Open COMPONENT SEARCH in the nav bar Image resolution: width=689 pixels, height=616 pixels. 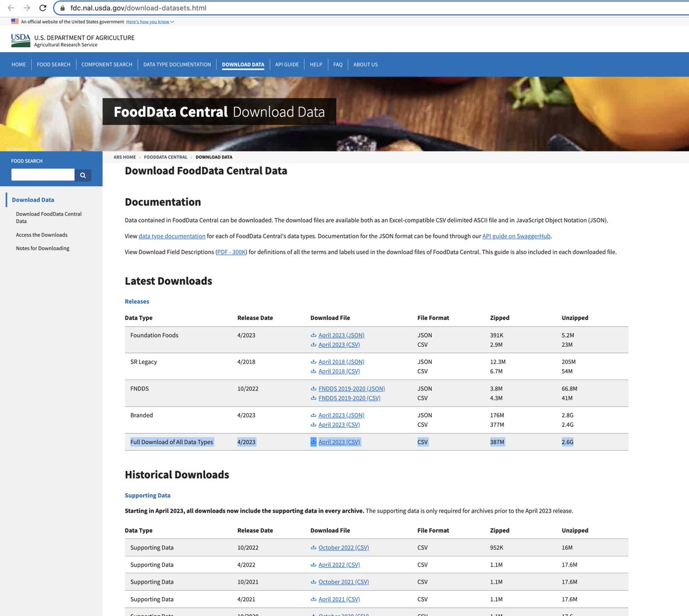pyautogui.click(x=107, y=65)
